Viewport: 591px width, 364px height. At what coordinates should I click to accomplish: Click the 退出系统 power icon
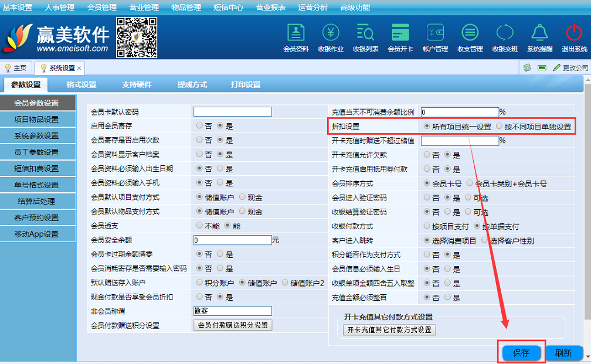pos(574,38)
